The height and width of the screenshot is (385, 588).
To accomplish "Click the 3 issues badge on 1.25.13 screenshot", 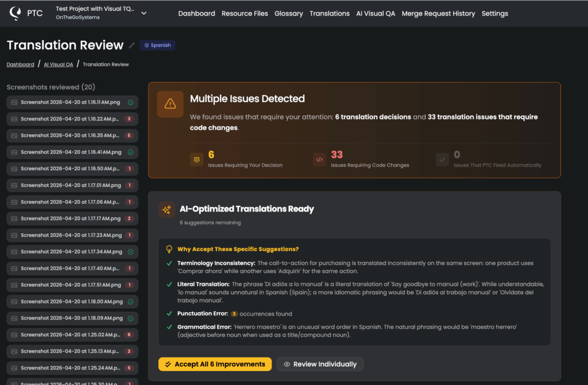I will point(129,351).
